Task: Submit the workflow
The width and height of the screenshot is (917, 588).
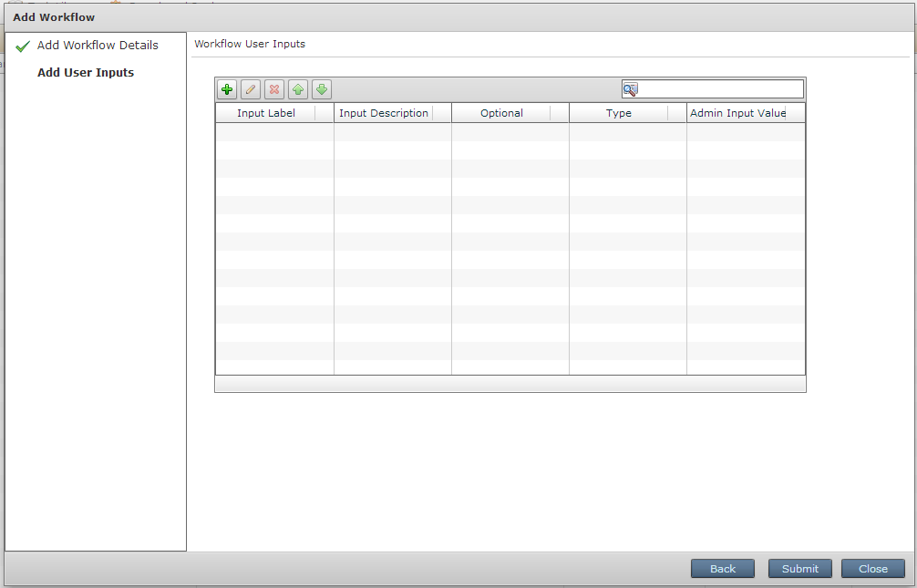Action: [799, 568]
